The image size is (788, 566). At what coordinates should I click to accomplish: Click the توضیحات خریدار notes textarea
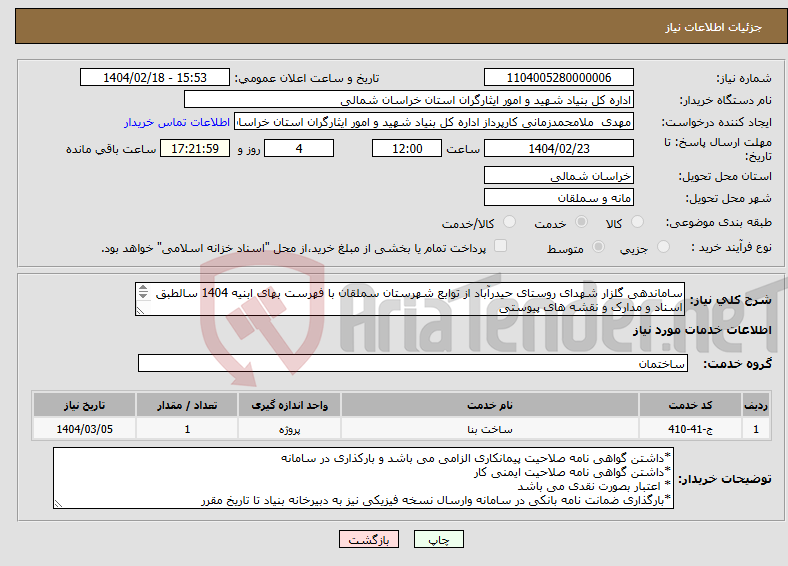[363, 478]
